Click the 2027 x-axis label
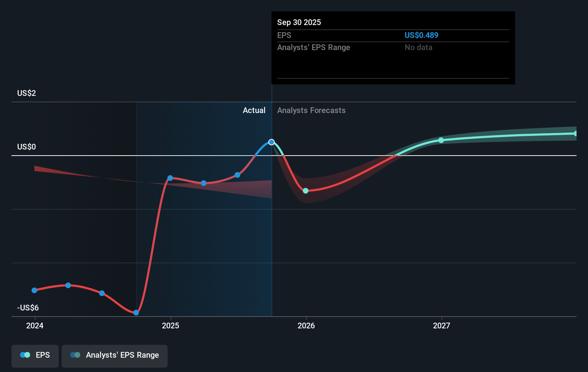 [442, 325]
